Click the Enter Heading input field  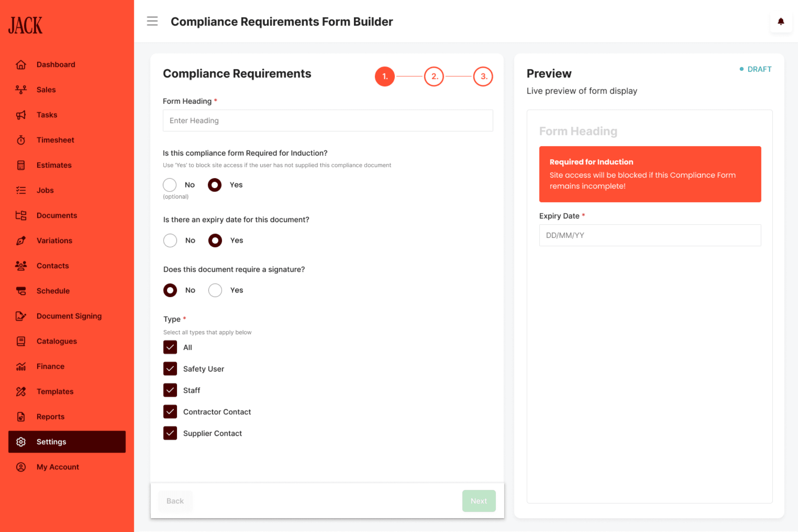[328, 120]
